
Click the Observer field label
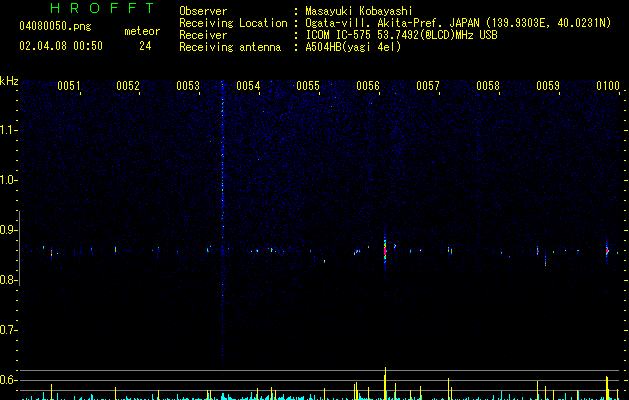tap(203, 11)
